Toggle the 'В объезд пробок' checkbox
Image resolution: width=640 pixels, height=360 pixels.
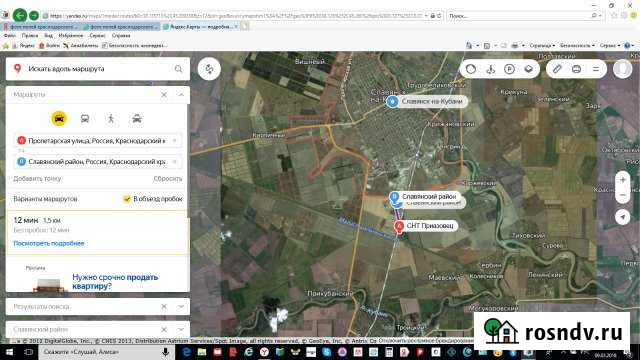(127, 199)
